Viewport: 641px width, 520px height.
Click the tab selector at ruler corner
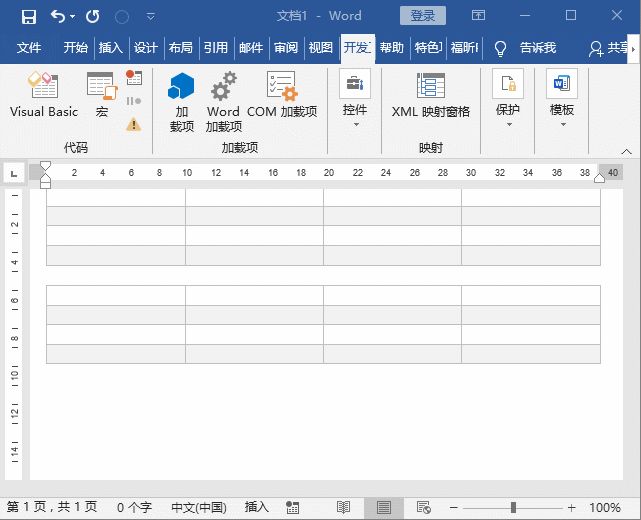point(14,173)
